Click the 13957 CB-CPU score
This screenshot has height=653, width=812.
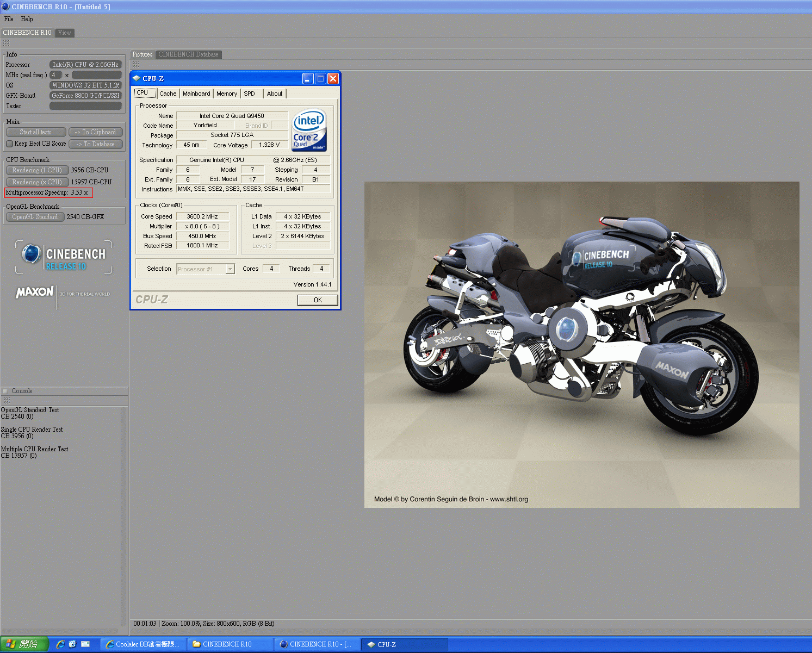click(91, 182)
